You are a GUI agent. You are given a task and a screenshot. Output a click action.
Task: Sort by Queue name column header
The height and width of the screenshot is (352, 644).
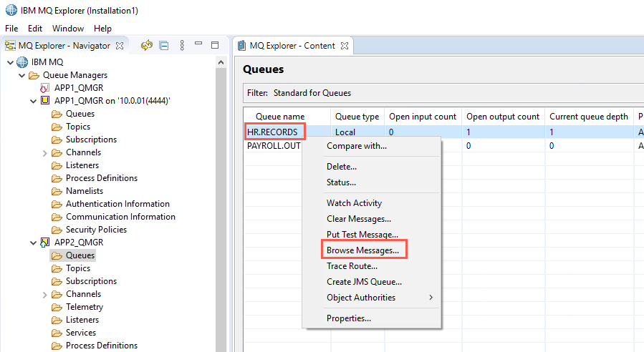tap(287, 117)
